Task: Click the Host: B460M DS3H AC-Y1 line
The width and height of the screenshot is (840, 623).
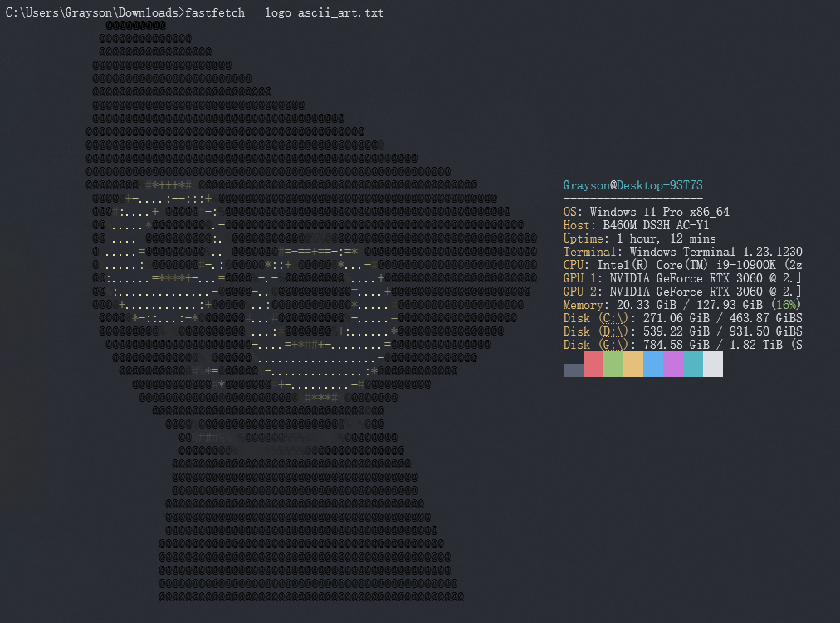Action: click(x=636, y=225)
